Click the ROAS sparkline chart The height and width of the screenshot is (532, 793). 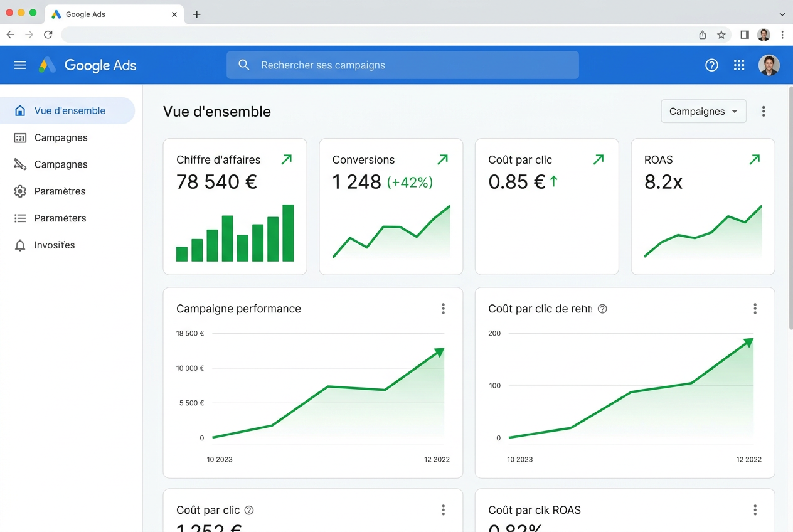703,231
